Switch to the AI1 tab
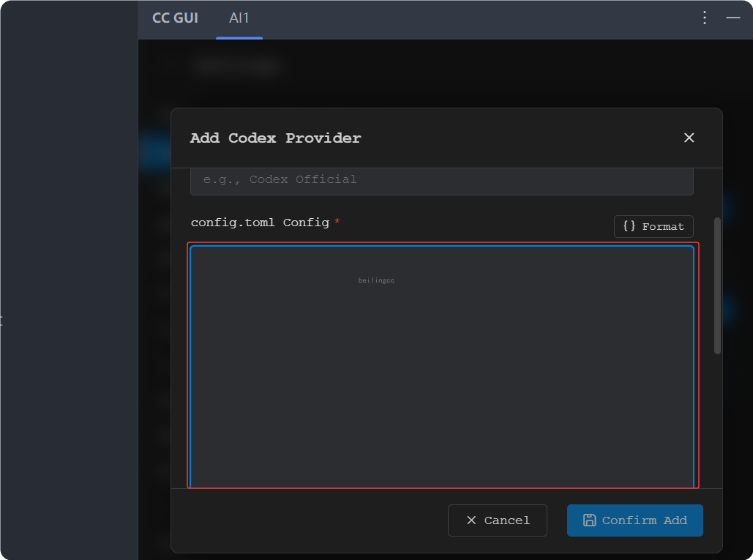 (239, 18)
